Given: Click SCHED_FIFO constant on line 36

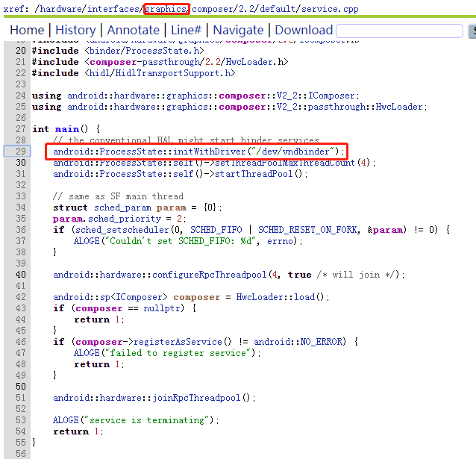Looking at the screenshot, I should tap(216, 230).
